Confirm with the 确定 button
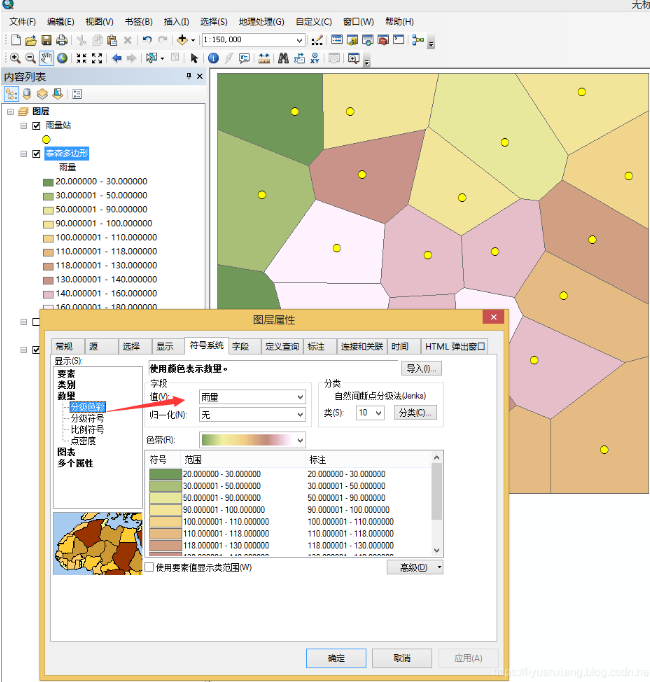This screenshot has width=650, height=682. coord(336,658)
